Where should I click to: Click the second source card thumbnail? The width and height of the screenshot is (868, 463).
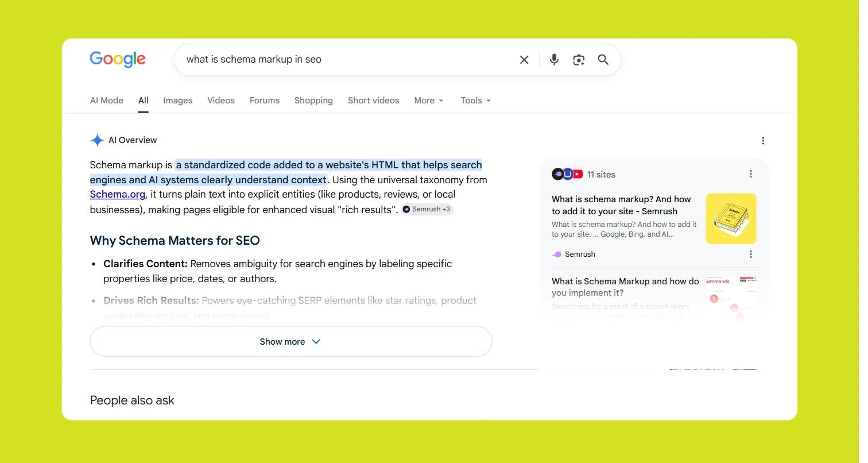731,298
